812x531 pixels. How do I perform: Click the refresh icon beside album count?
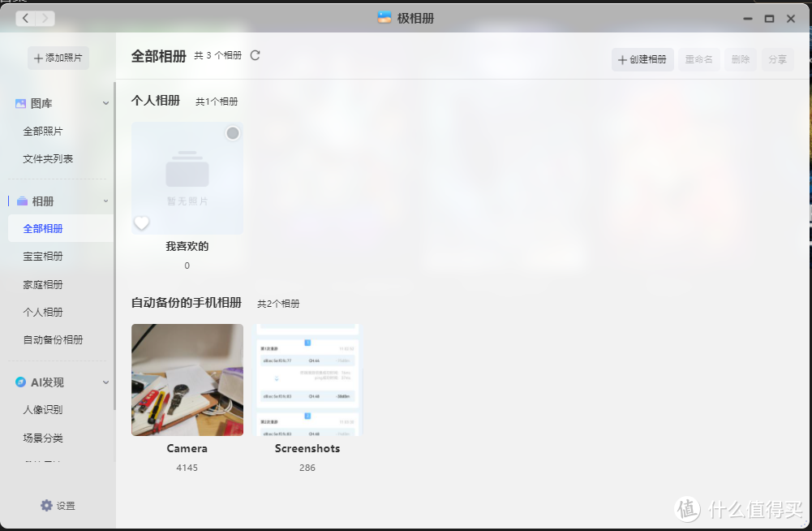[x=255, y=55]
